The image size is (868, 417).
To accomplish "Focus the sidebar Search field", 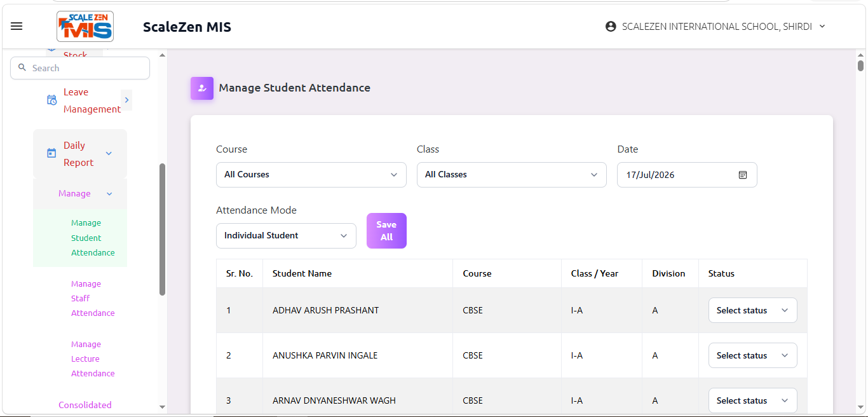I will (x=80, y=68).
